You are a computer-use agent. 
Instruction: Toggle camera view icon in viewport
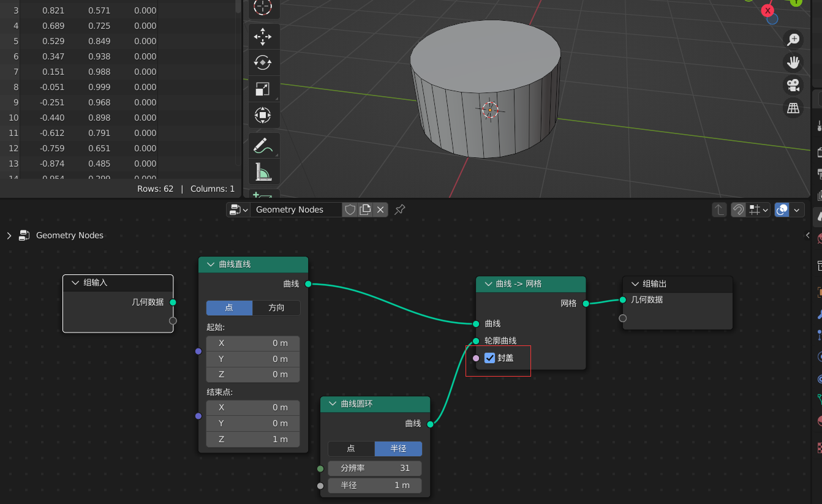[x=793, y=85]
